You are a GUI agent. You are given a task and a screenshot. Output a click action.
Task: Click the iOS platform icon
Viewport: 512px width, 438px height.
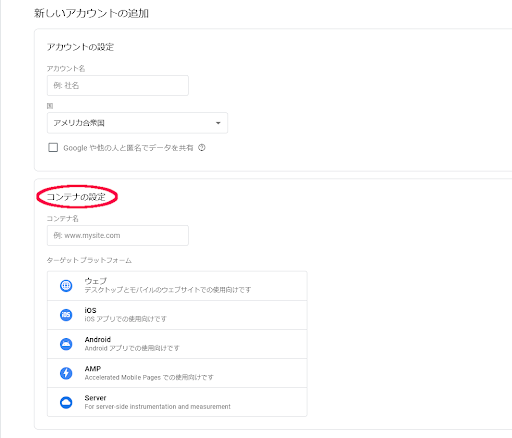pyautogui.click(x=66, y=315)
